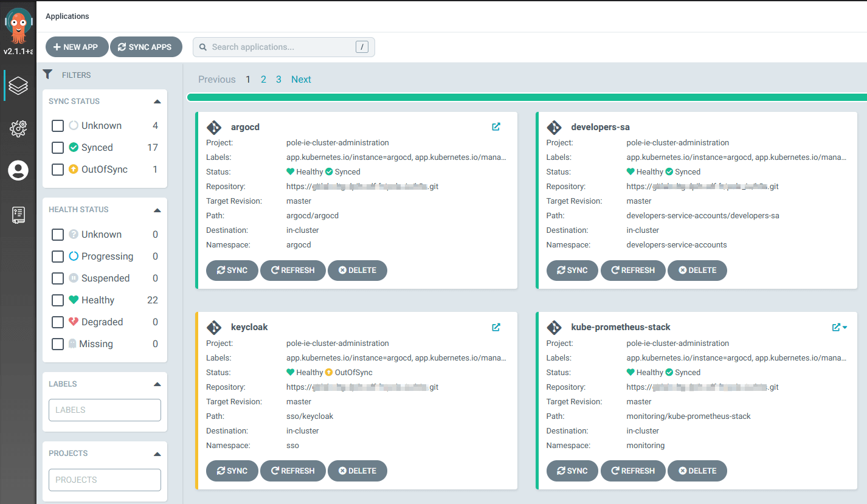
Task: Go to page 2 of applications
Action: coord(263,79)
